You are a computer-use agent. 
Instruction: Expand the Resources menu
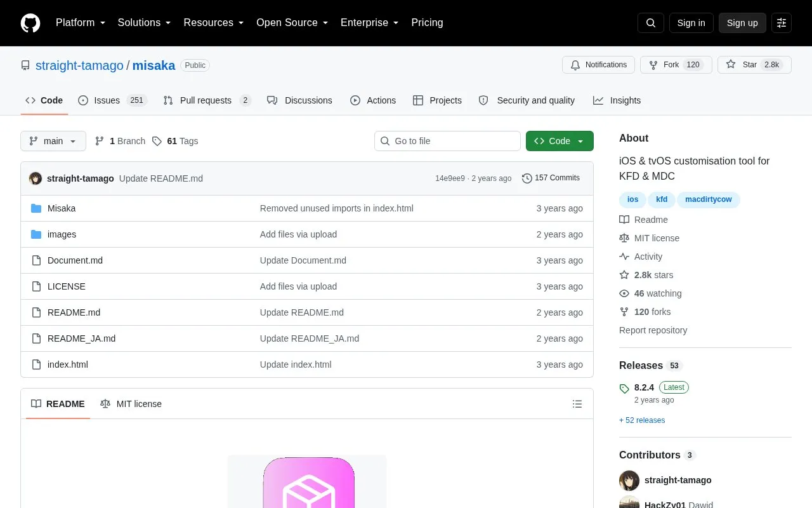point(214,23)
